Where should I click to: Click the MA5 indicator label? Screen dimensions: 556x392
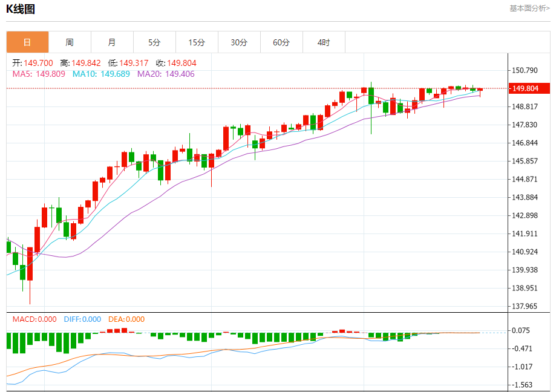39,74
